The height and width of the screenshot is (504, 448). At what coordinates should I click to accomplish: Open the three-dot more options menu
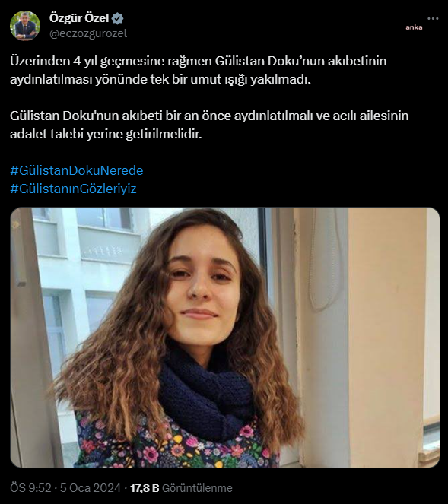pos(433,19)
